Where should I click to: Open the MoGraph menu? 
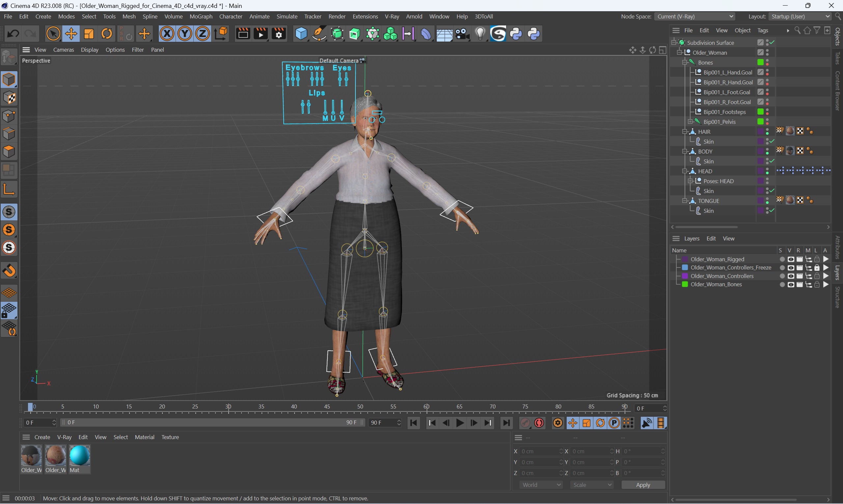(200, 16)
